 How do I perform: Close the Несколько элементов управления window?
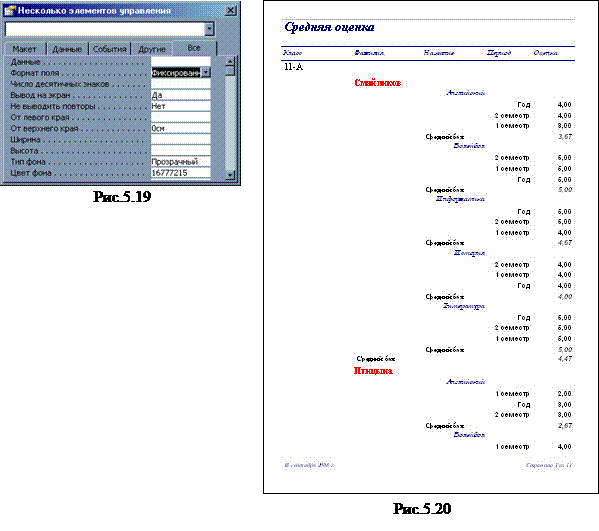click(230, 11)
